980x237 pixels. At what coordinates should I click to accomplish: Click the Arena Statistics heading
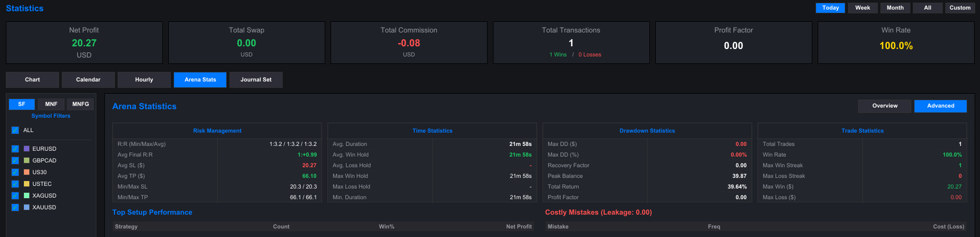[x=144, y=107]
